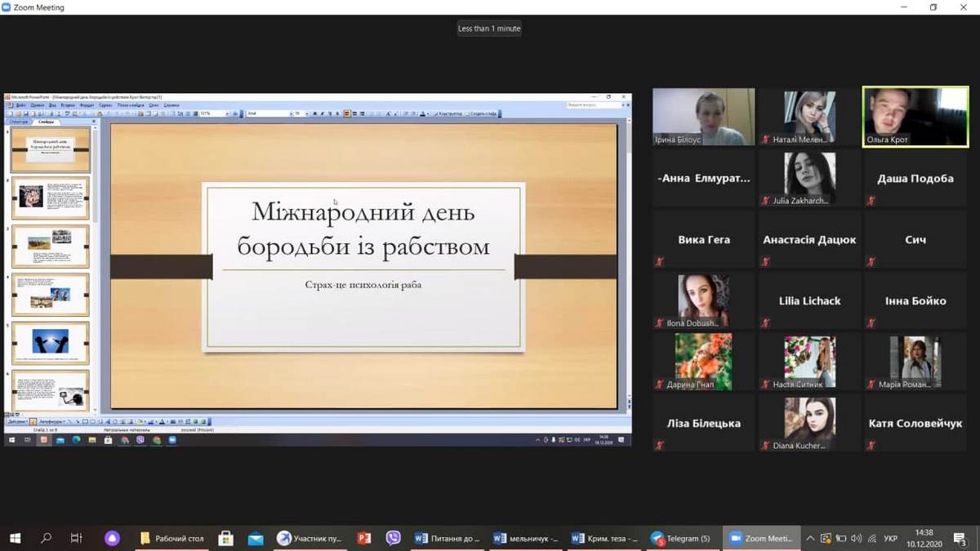Expand the hidden system tray icons chevron
This screenshot has height=551, width=980.
pyautogui.click(x=810, y=539)
